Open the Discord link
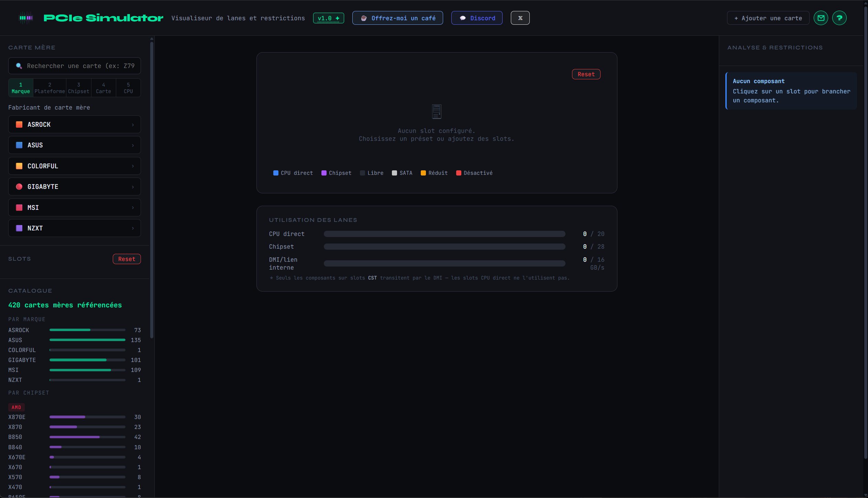The image size is (868, 498). click(x=477, y=18)
